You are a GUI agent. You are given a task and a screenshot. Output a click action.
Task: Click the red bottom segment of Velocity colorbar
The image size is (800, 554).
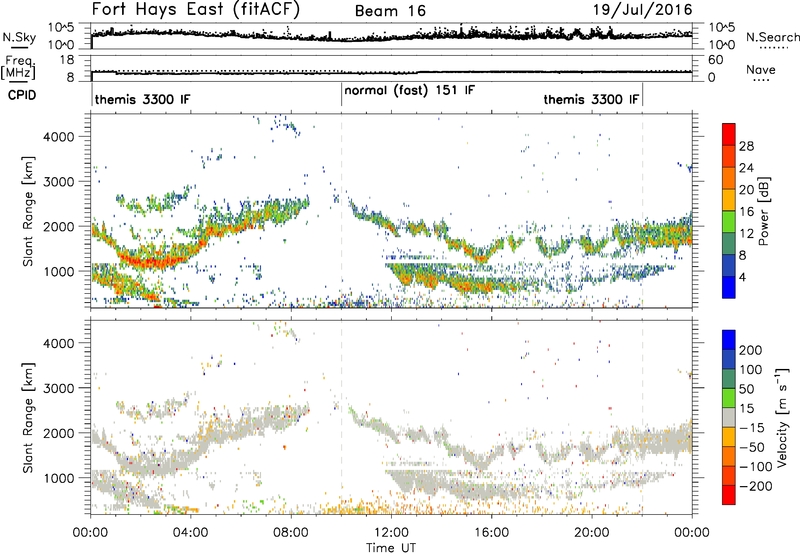point(729,495)
